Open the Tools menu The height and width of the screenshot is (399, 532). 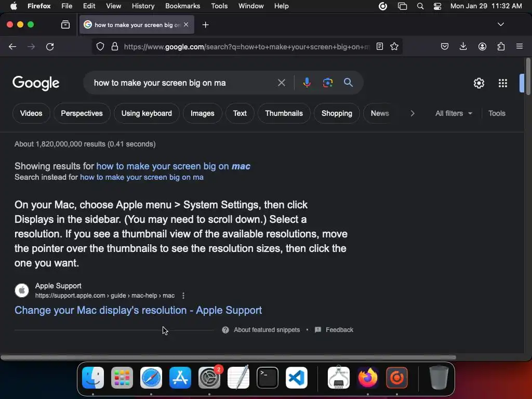tap(219, 6)
